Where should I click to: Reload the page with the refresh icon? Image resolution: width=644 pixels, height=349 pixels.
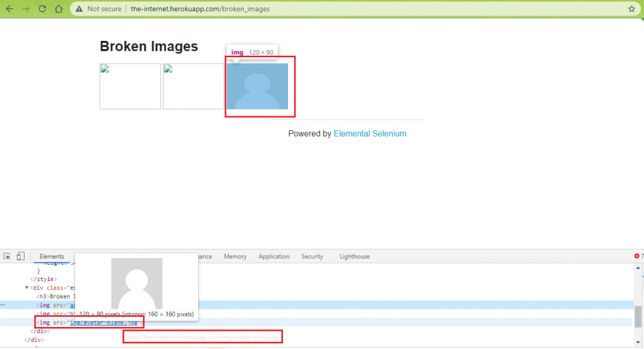(x=42, y=9)
